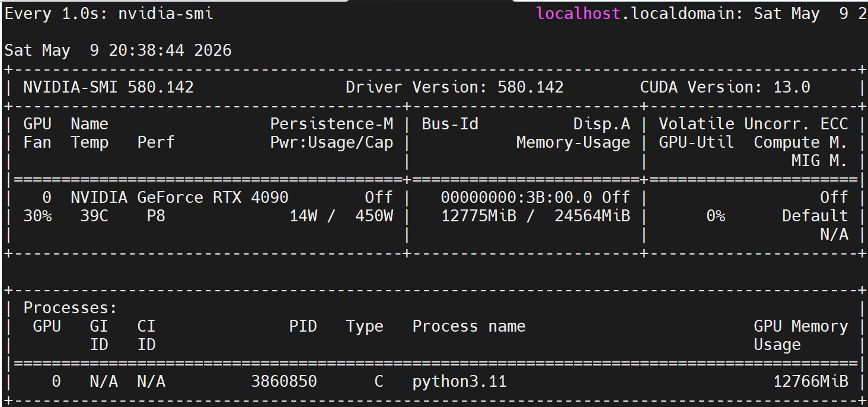Screen dimensions: 868x407
Task: Click the Bus-Id 00000000:3B:00.0 value
Action: click(521, 198)
